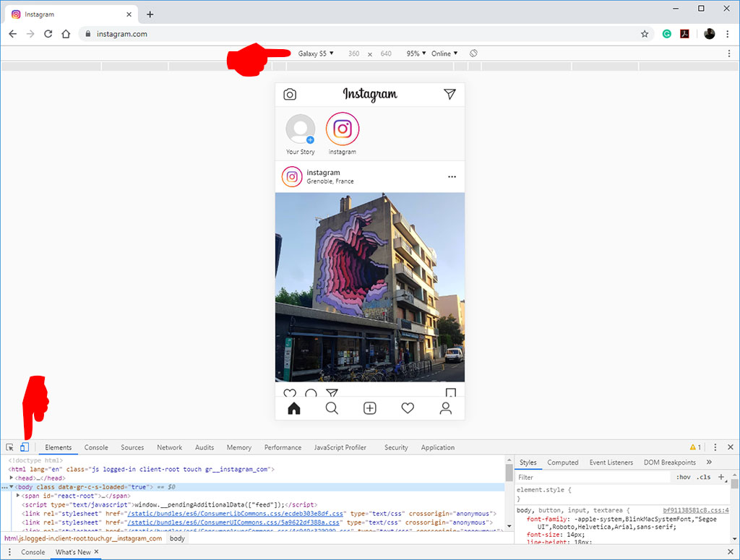Share the post via paper plane icon
This screenshot has width=740, height=560.
coord(332,393)
